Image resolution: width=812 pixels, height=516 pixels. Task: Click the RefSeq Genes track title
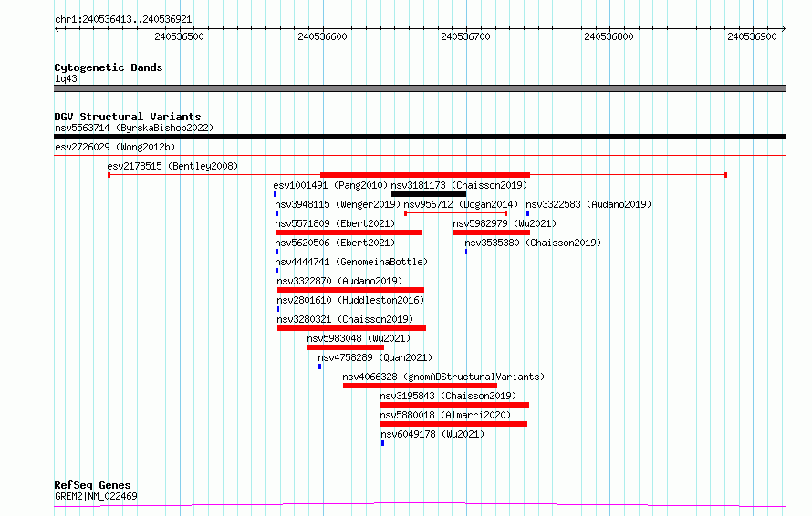(92, 486)
